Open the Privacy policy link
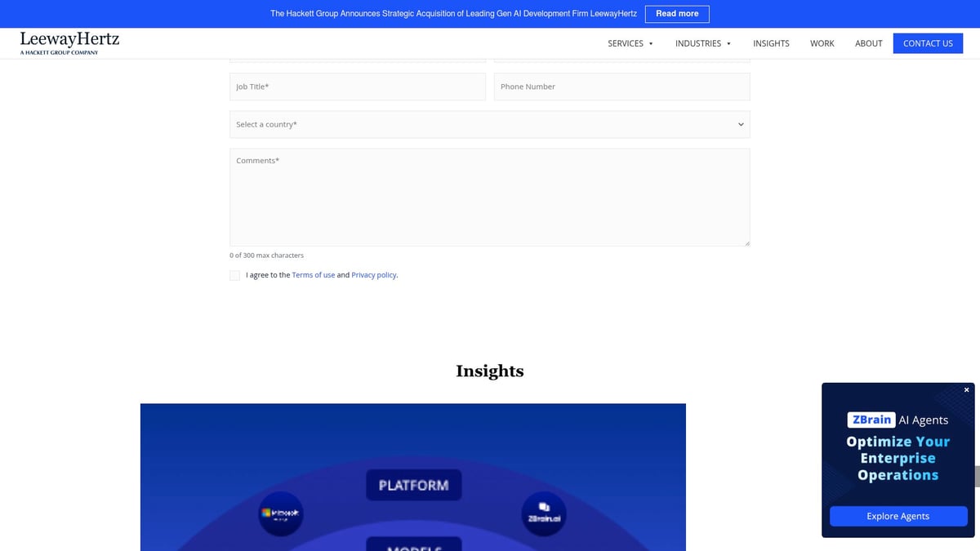 click(x=373, y=275)
